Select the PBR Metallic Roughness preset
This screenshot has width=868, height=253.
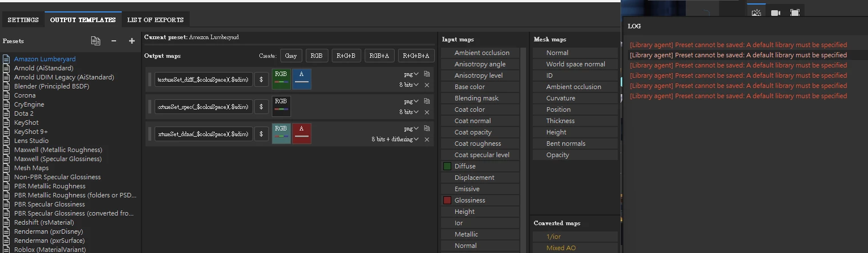[50, 186]
